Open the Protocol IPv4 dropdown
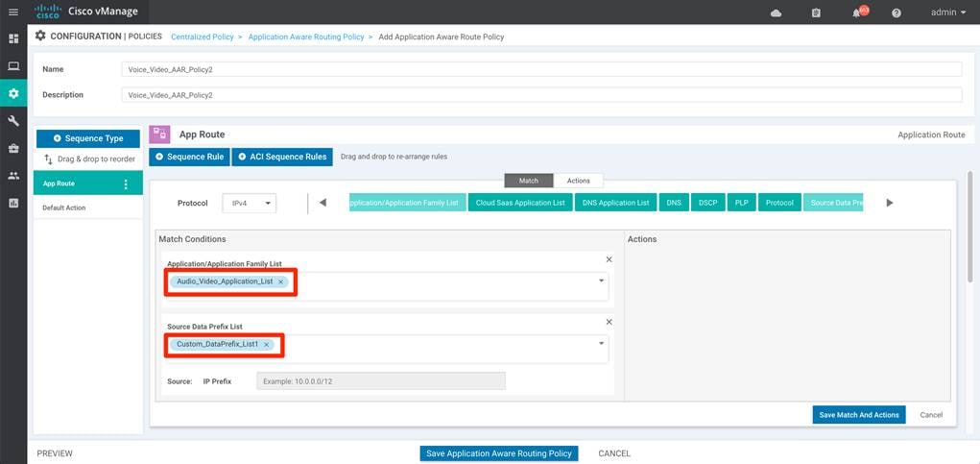 250,204
